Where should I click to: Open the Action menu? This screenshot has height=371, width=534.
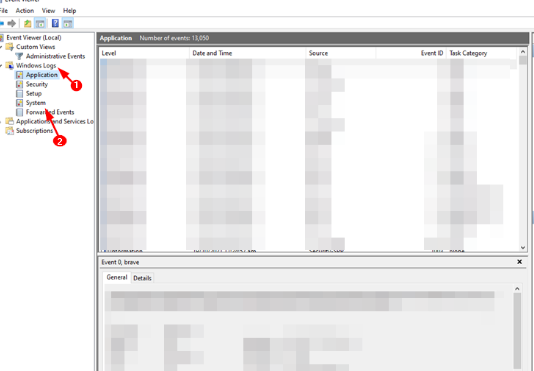(x=25, y=11)
